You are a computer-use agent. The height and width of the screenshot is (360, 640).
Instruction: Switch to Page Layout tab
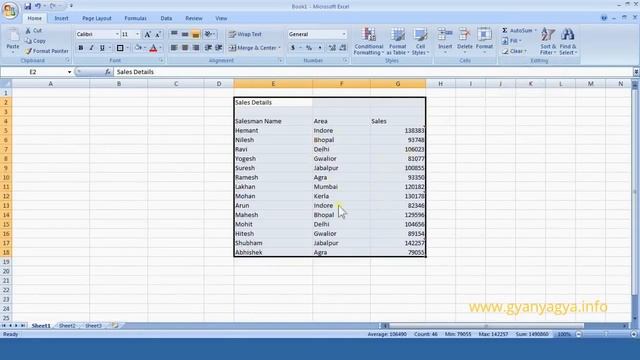(x=97, y=18)
